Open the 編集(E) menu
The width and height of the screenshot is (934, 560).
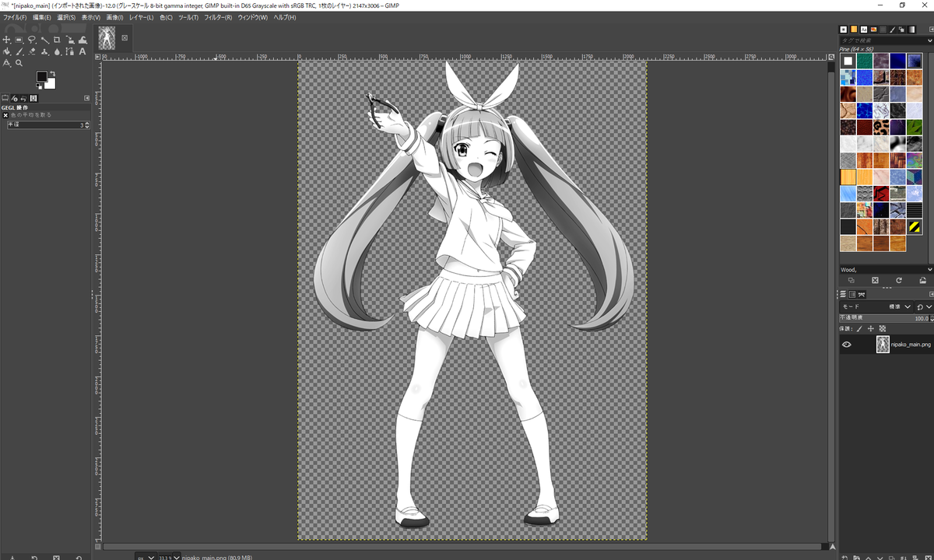coord(42,17)
